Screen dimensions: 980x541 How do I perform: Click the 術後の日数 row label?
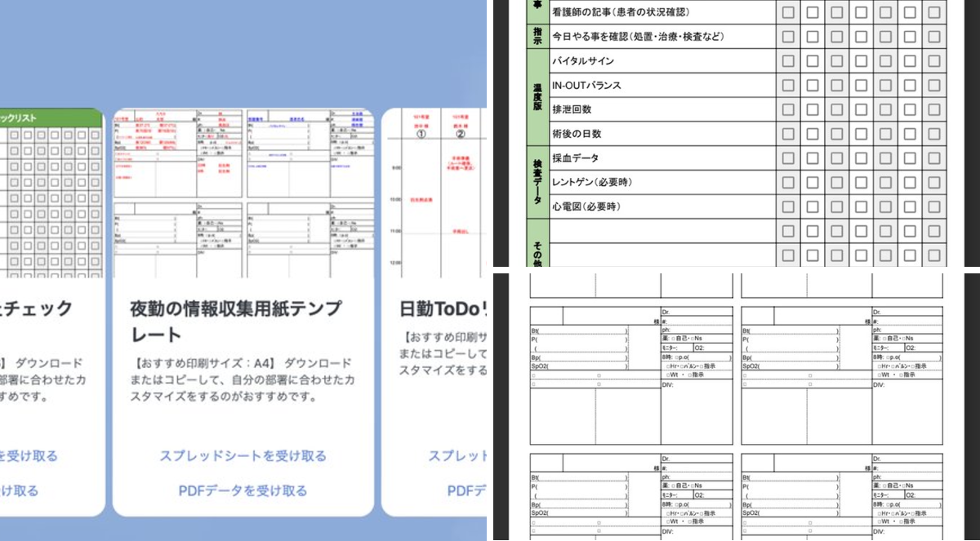577,134
